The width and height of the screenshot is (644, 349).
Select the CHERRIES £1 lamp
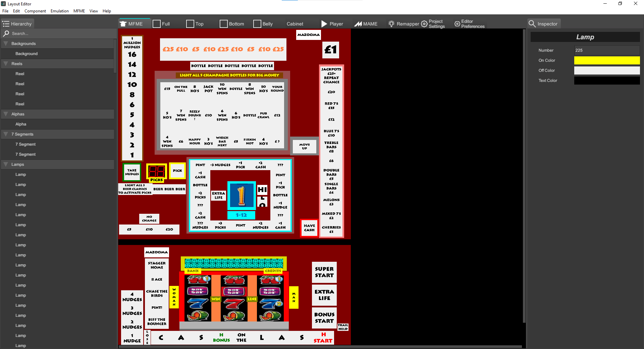coord(331,229)
